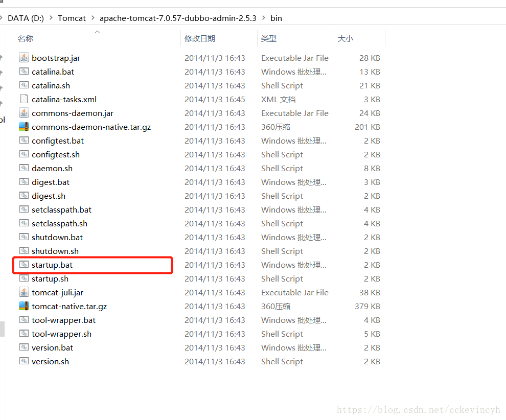Go to DATA (D:) in address bar
The width and height of the screenshot is (506, 420).
[x=26, y=18]
